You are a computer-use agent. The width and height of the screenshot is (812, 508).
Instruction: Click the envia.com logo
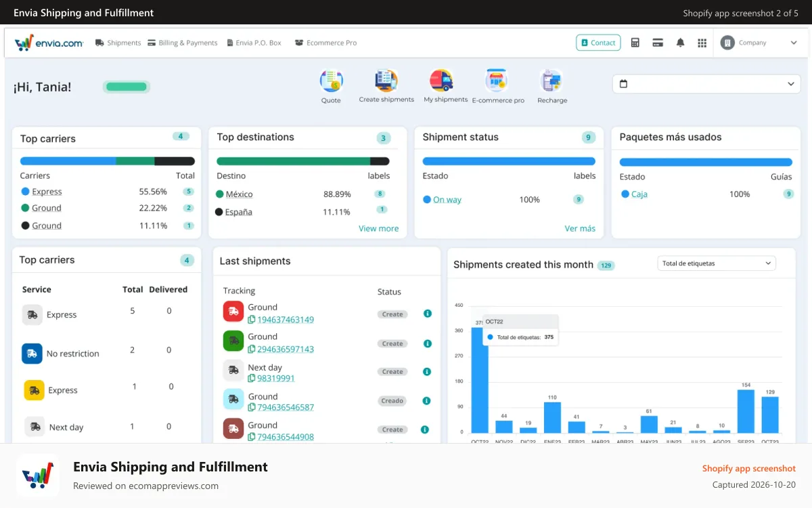coord(49,43)
